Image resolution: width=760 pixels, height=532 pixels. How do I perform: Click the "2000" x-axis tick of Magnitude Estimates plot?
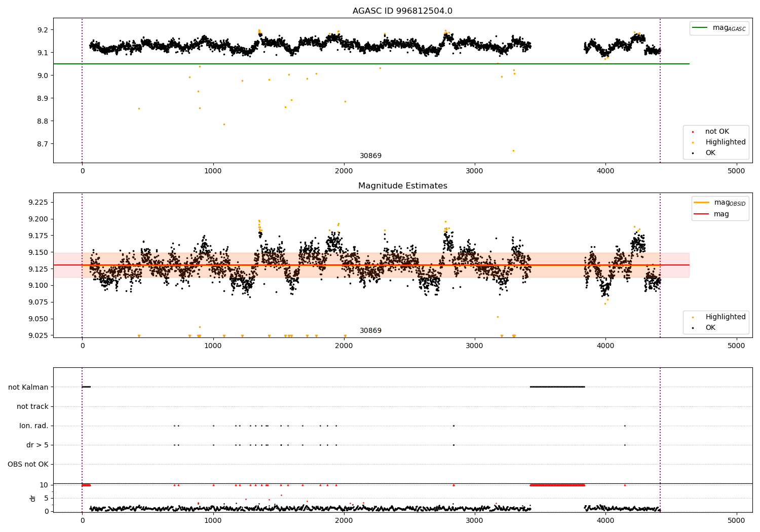(x=344, y=346)
